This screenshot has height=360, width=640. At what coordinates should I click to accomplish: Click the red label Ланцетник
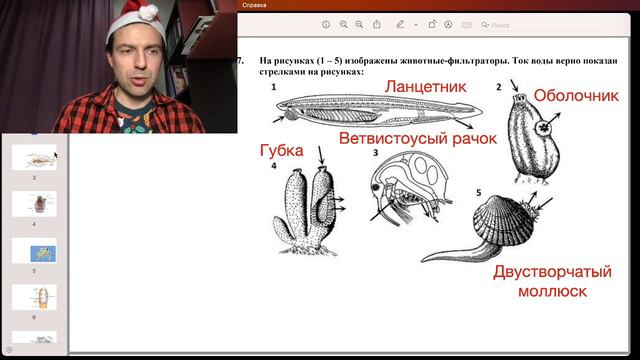(x=425, y=87)
